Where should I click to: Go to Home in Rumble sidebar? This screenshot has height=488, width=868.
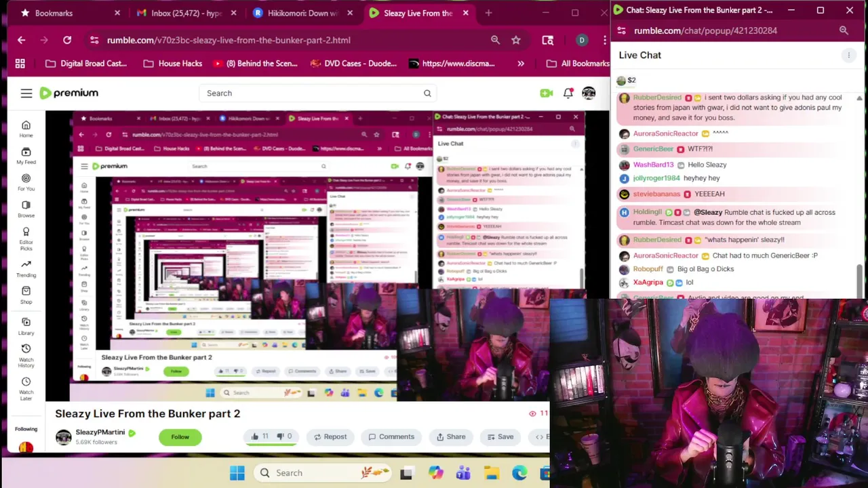(26, 129)
